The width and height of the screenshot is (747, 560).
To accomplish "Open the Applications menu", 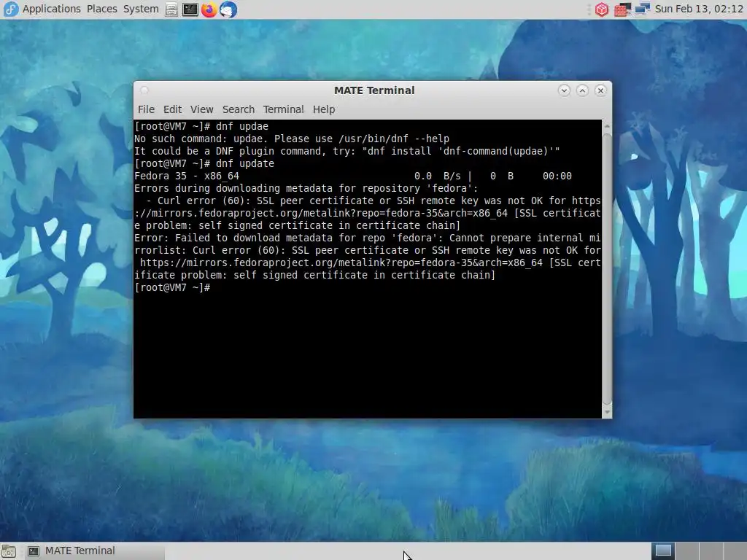I will (52, 9).
